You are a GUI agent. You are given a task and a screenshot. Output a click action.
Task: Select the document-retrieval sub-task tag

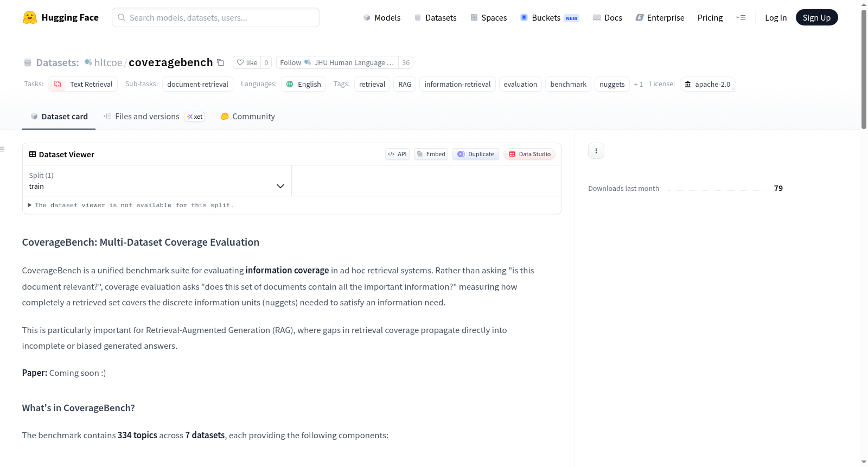197,84
